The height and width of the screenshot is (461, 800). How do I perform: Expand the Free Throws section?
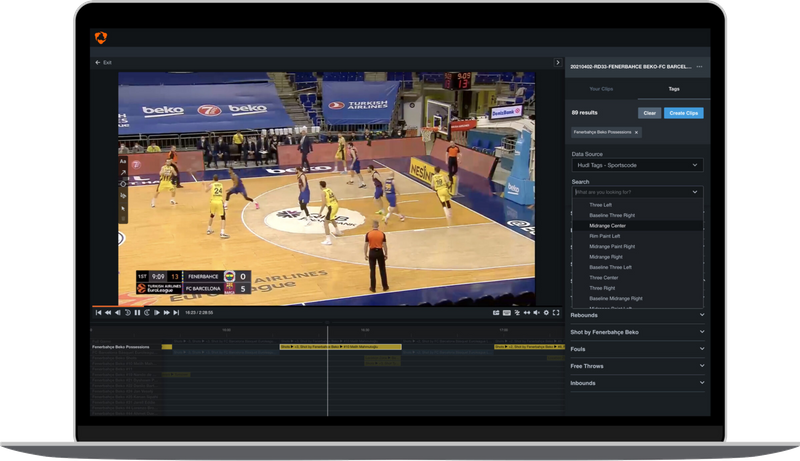point(637,366)
